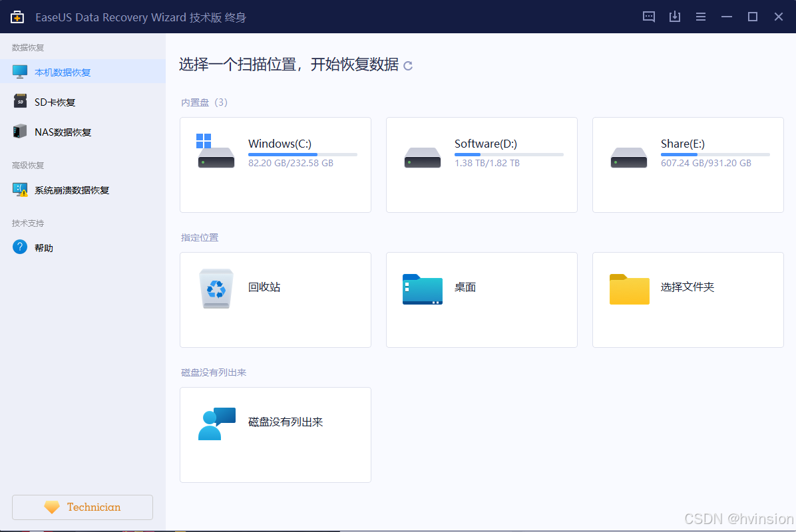The image size is (796, 532).
Task: Open SD卡恢复 in the sidebar
Action: tap(83, 102)
